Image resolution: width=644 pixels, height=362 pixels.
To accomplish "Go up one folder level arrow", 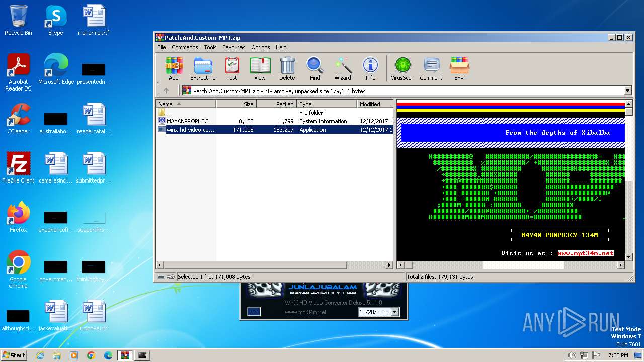I will tap(166, 91).
